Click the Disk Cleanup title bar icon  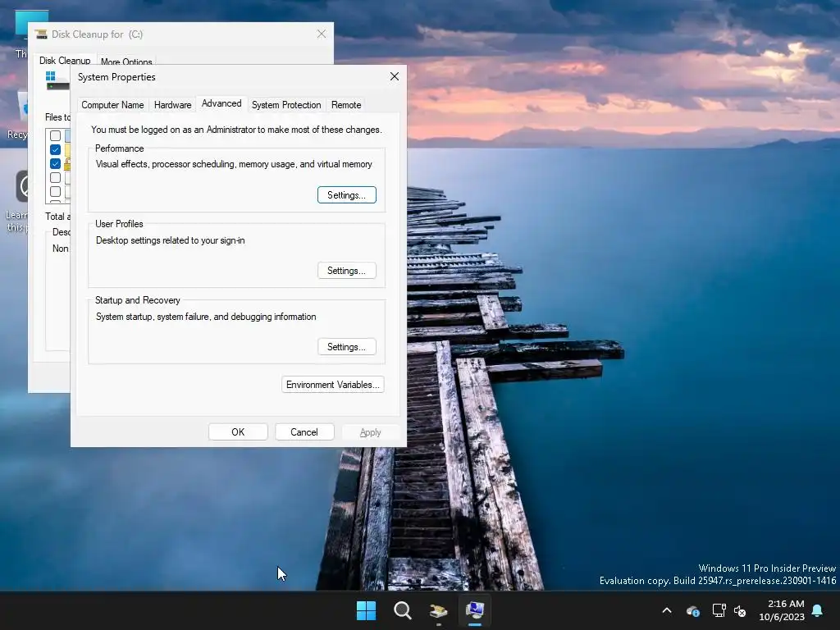coord(41,34)
